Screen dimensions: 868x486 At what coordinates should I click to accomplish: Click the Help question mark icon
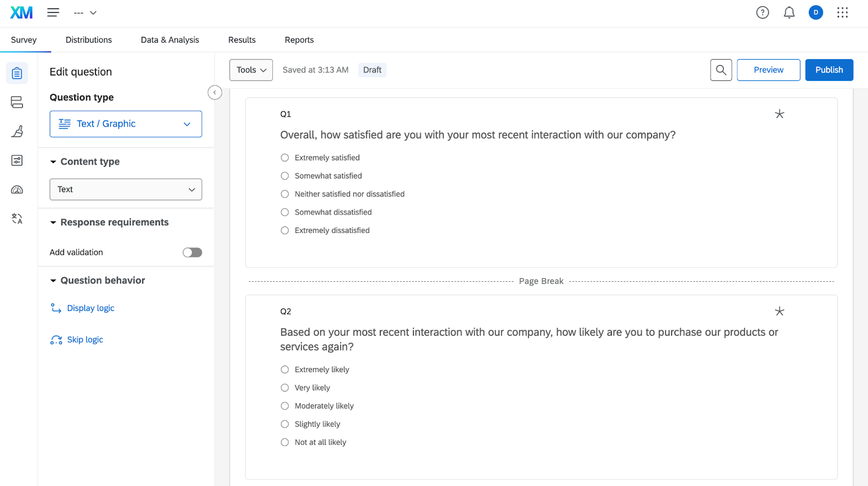tap(762, 12)
